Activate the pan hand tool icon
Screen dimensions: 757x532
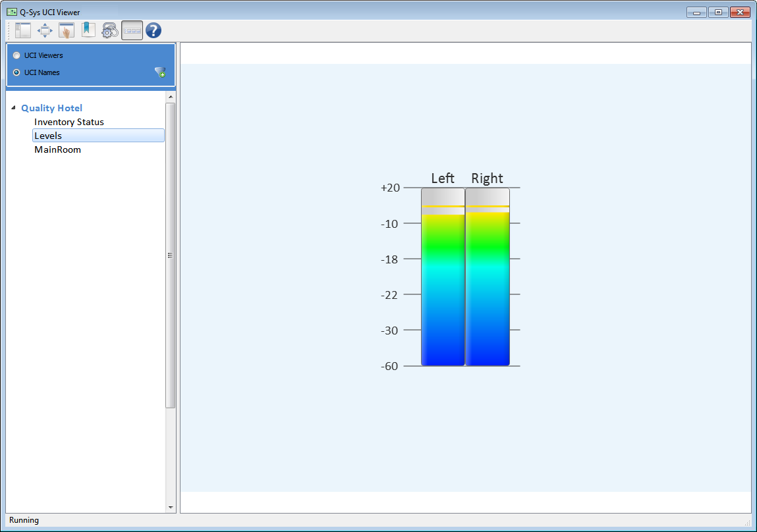click(x=66, y=30)
